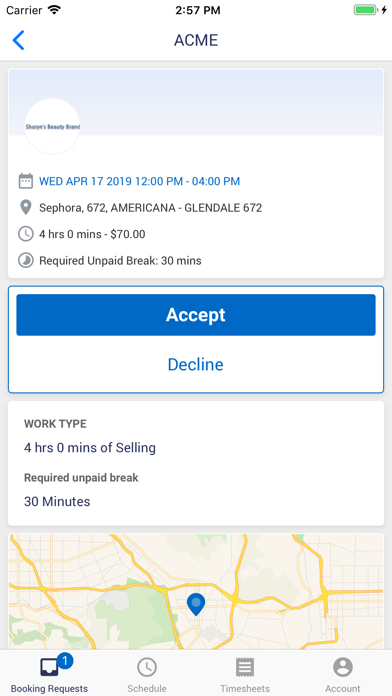This screenshot has height=696, width=392.
Task: Switch to the Account tab
Action: [343, 675]
